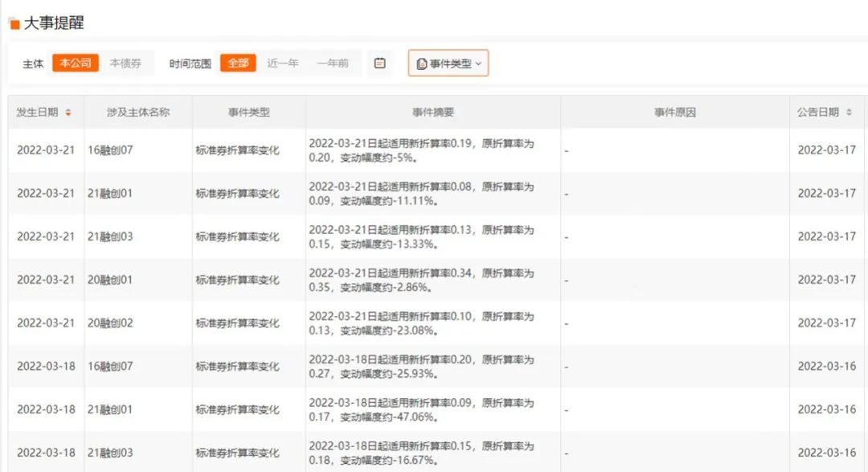The width and height of the screenshot is (868, 472).
Task: Select 全部 time range option
Action: (x=238, y=63)
